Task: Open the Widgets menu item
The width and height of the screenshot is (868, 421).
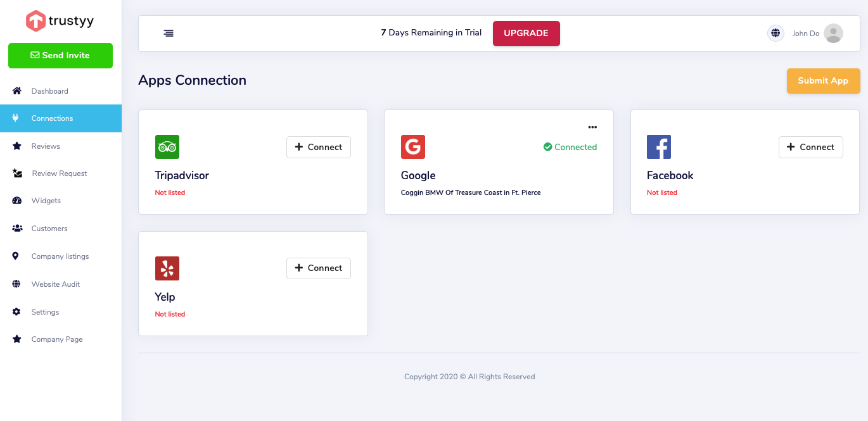Action: 46,201
